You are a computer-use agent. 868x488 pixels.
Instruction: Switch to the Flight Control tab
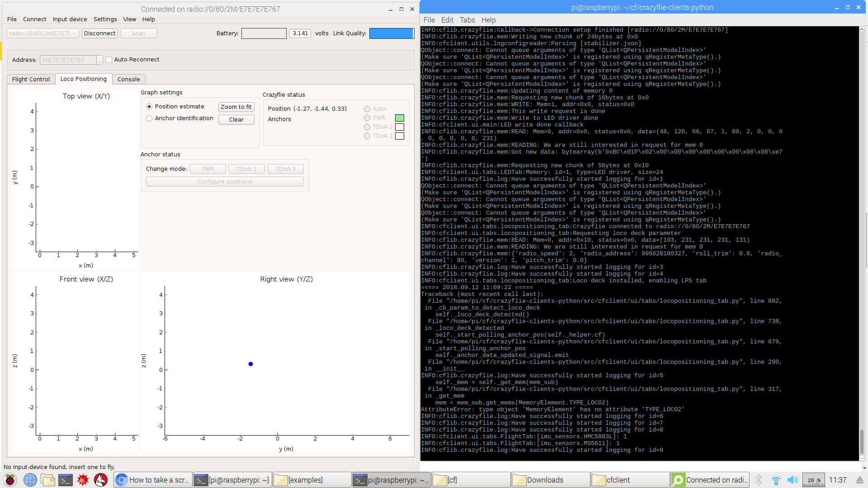[x=31, y=79]
